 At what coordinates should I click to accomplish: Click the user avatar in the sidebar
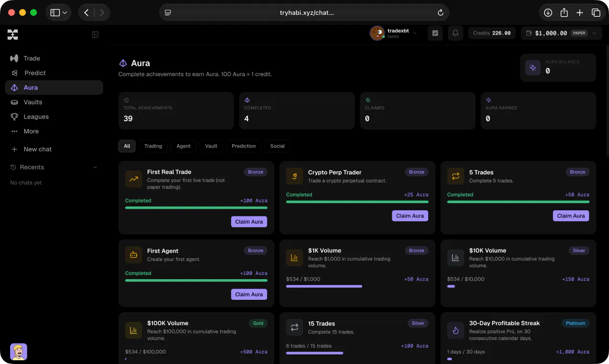coord(19,352)
